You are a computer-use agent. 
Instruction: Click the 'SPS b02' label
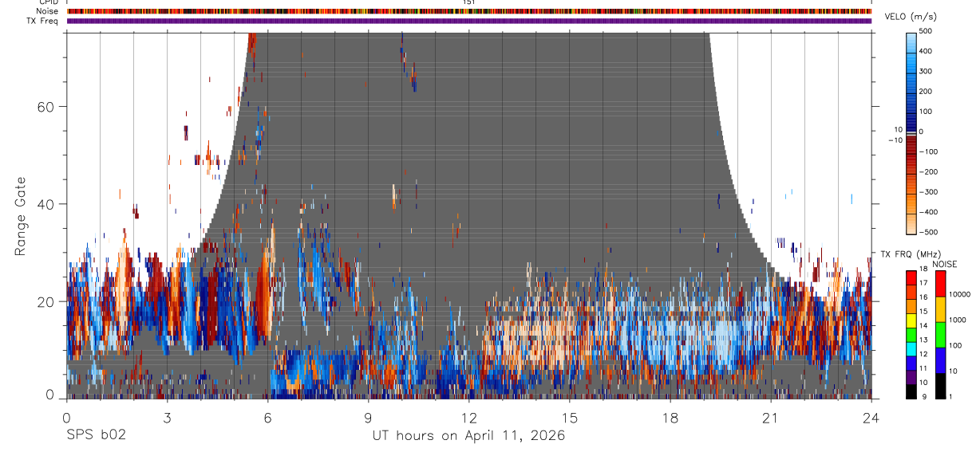pyautogui.click(x=96, y=435)
